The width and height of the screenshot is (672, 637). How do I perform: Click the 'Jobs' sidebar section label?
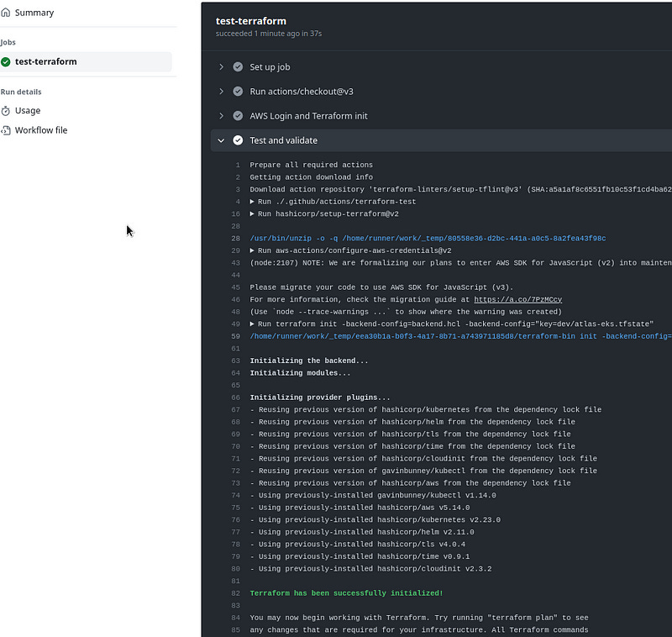point(8,42)
